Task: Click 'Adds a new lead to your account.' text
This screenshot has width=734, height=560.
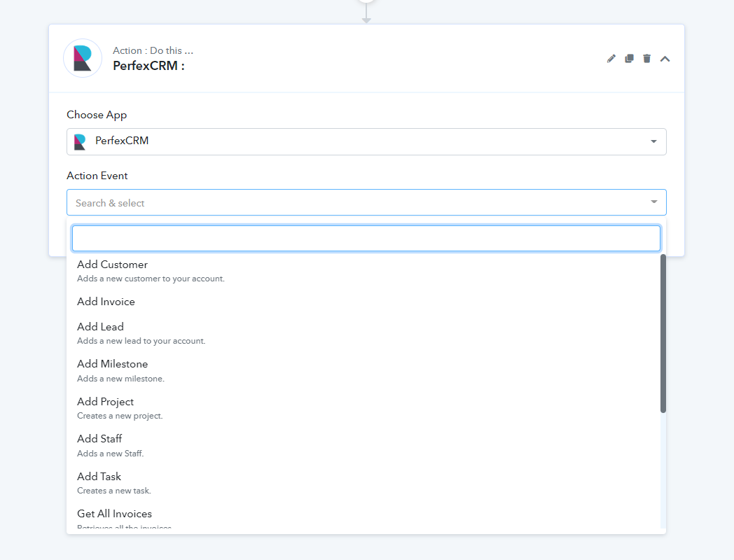Action: point(141,341)
